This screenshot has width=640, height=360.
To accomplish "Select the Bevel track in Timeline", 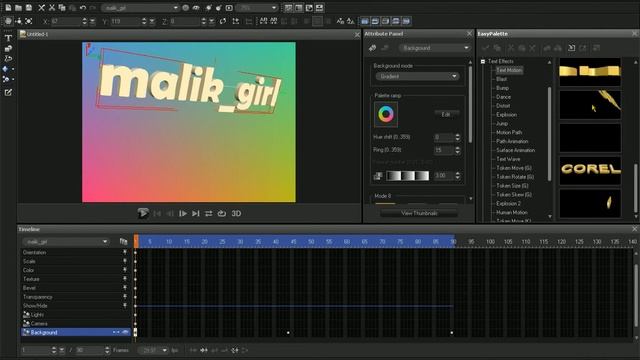I will point(75,288).
